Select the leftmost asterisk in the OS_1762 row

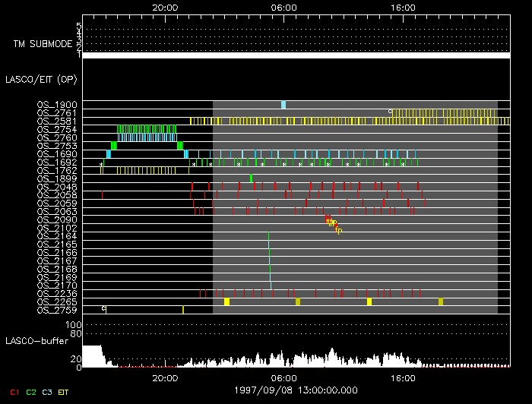[101, 163]
